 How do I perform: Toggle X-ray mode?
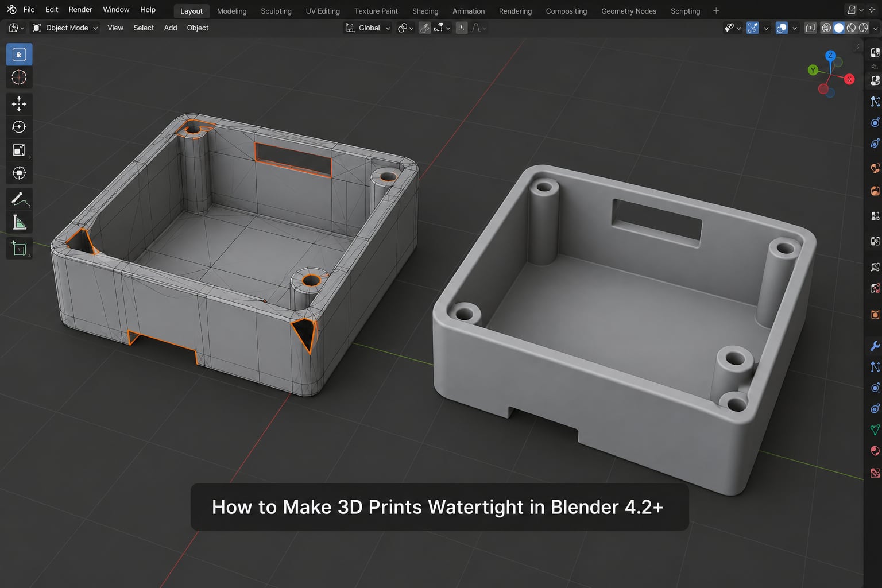click(x=810, y=28)
